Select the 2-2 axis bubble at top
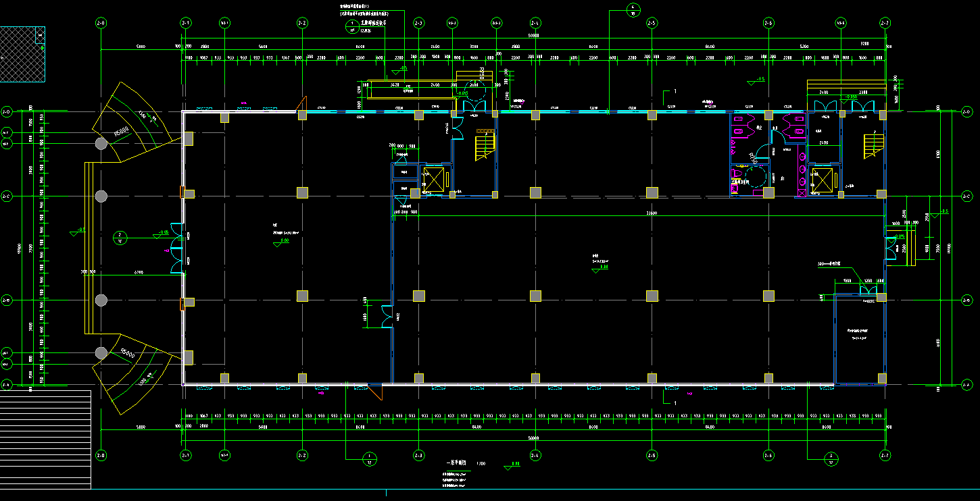This screenshot has height=501, width=980. pos(302,23)
